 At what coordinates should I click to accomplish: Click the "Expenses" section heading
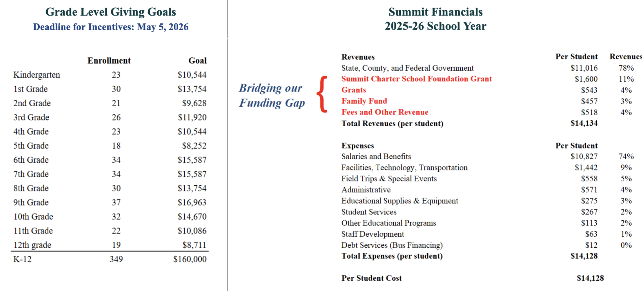point(358,146)
